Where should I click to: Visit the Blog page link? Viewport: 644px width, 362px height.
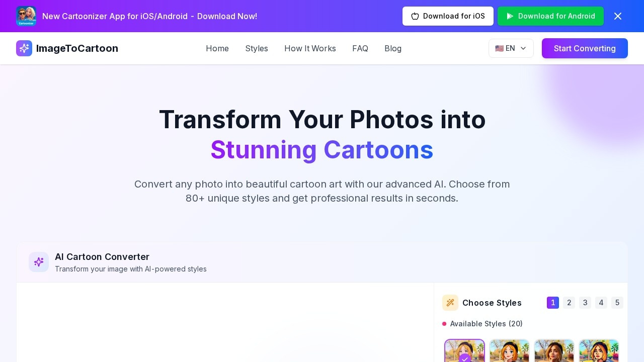pos(393,48)
